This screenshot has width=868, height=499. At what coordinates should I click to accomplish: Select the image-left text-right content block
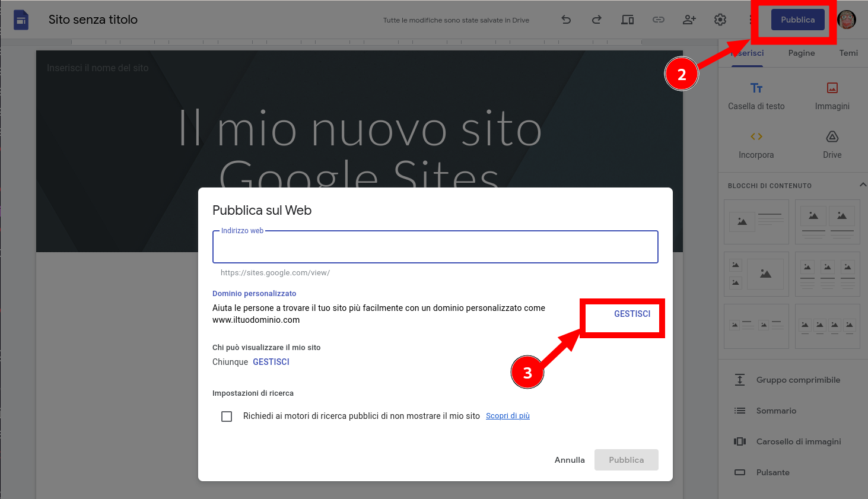point(756,222)
